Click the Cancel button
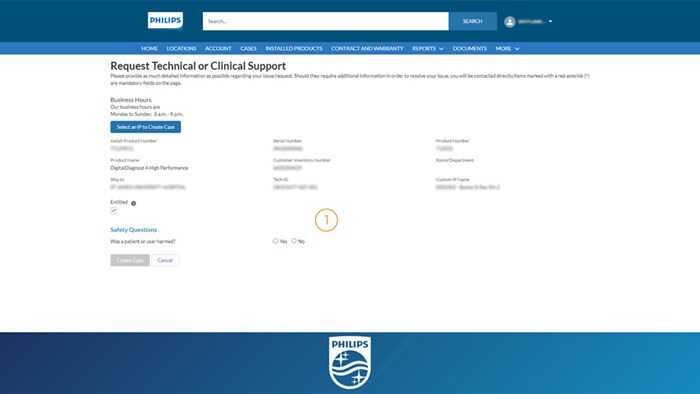Image resolution: width=700 pixels, height=394 pixels. [x=165, y=260]
